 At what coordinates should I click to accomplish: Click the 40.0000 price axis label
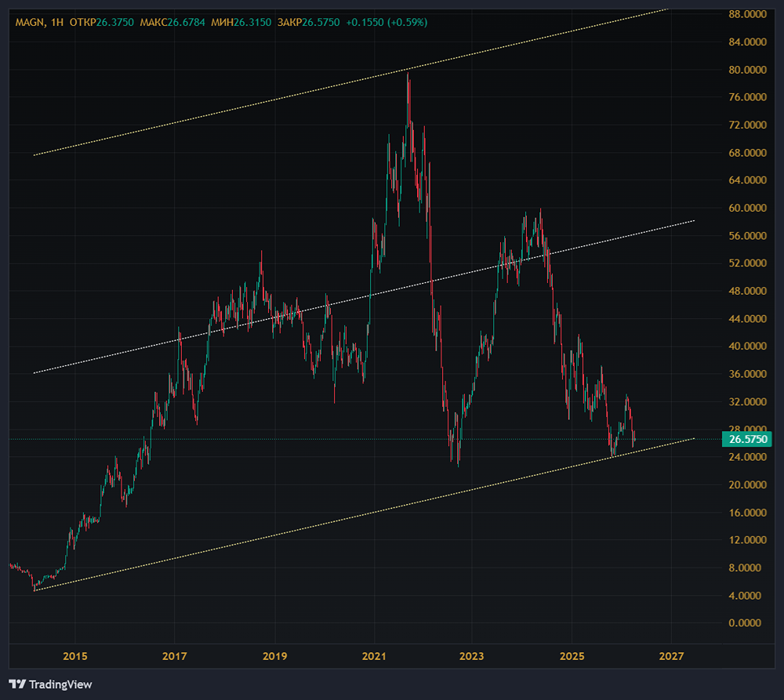pos(747,346)
